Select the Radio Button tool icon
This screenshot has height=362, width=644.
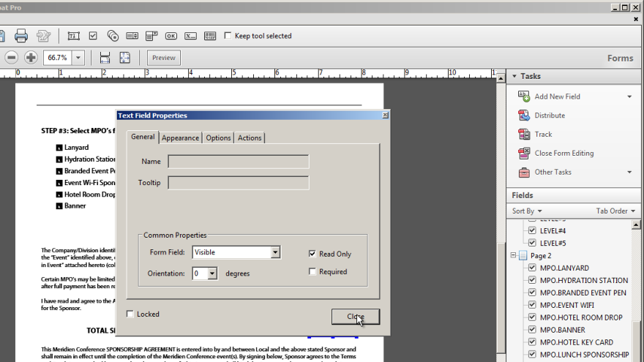coord(113,36)
